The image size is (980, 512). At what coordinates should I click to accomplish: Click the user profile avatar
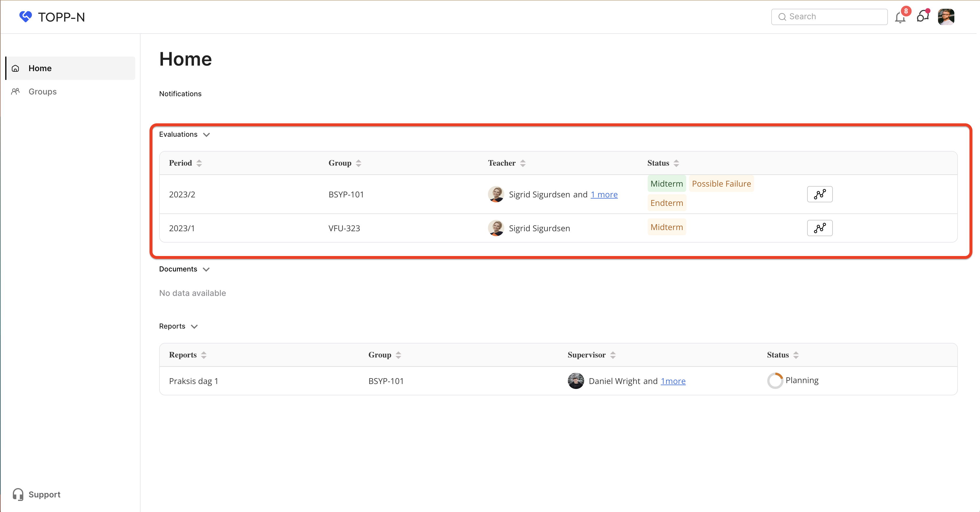point(946,17)
